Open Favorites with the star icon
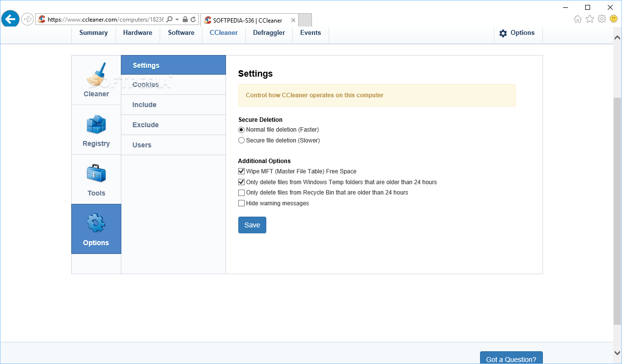The height and width of the screenshot is (364, 622). click(590, 19)
